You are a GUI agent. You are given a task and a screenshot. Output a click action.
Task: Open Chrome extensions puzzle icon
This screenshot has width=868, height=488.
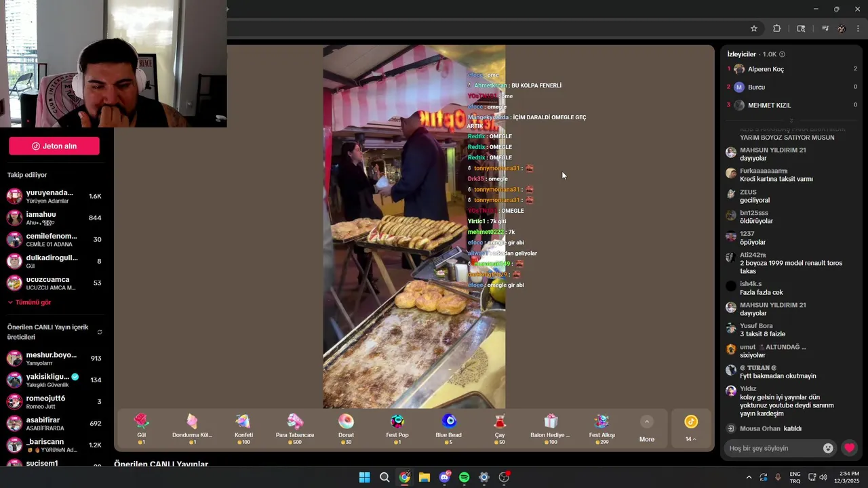pyautogui.click(x=777, y=28)
